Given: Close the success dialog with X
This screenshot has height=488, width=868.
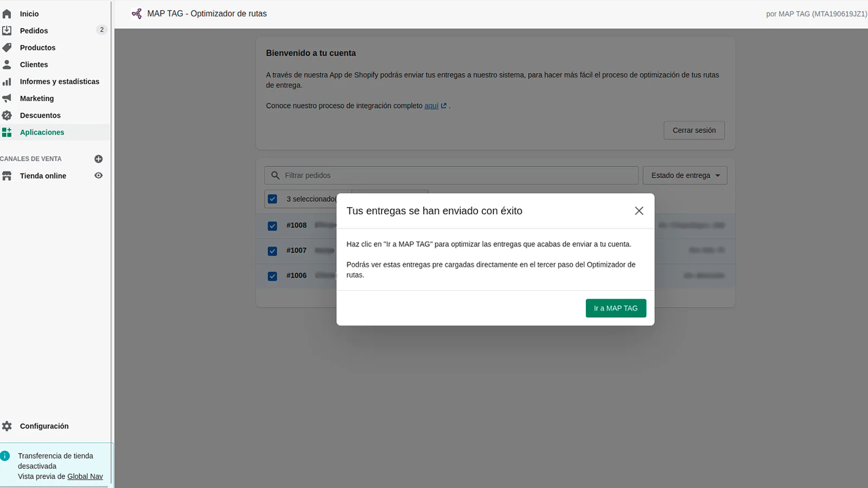Looking at the screenshot, I should 639,211.
